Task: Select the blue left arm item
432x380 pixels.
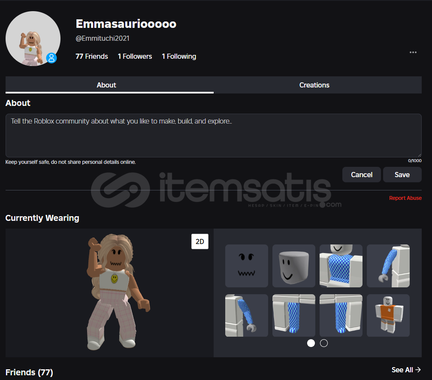Action: 247,315
